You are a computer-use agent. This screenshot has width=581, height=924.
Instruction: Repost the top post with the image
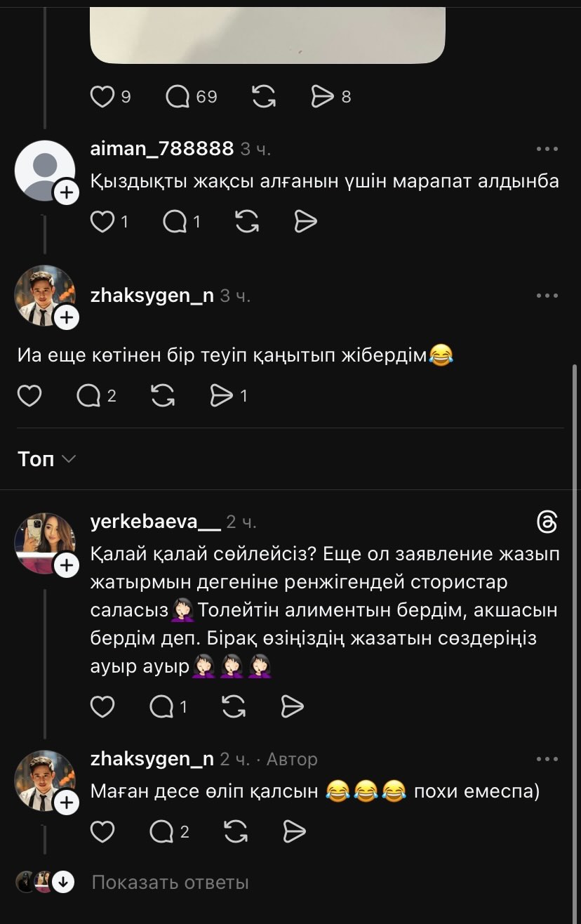click(263, 96)
